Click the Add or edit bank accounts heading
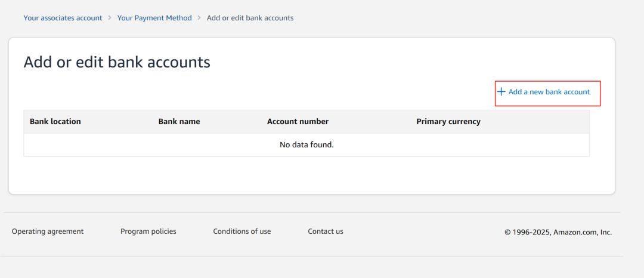Screen dimensions: 644x278 117,61
